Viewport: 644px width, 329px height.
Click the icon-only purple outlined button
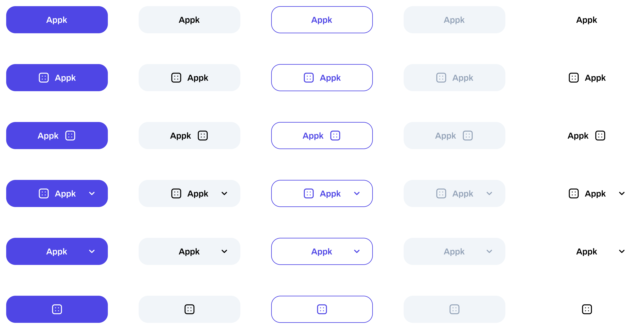pyautogui.click(x=322, y=309)
